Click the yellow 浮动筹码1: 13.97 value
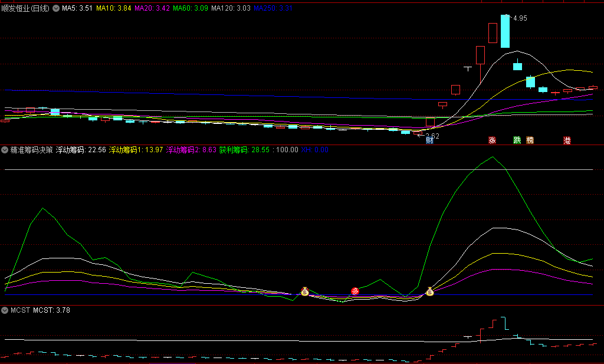The height and width of the screenshot is (364, 604). pos(136,150)
